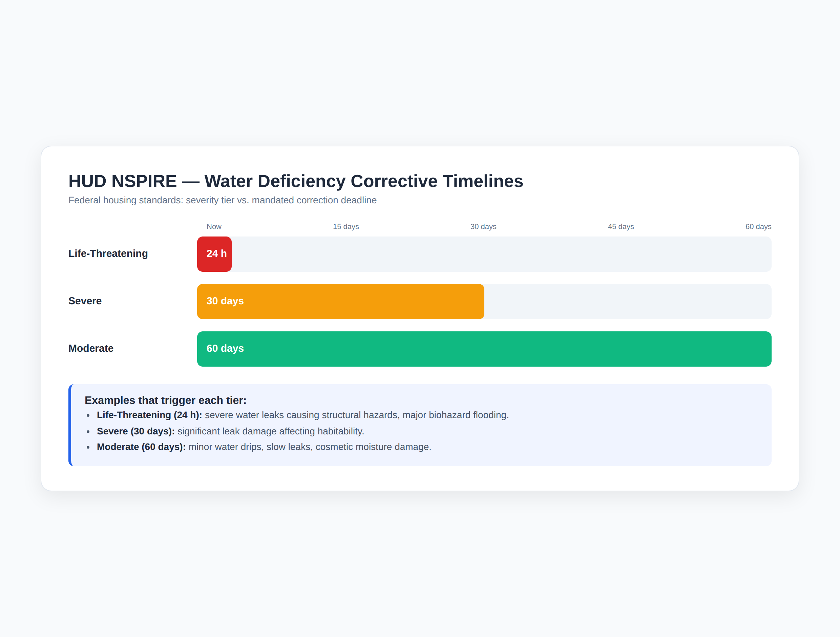Click the HUD NSPIRE chart title

[296, 181]
